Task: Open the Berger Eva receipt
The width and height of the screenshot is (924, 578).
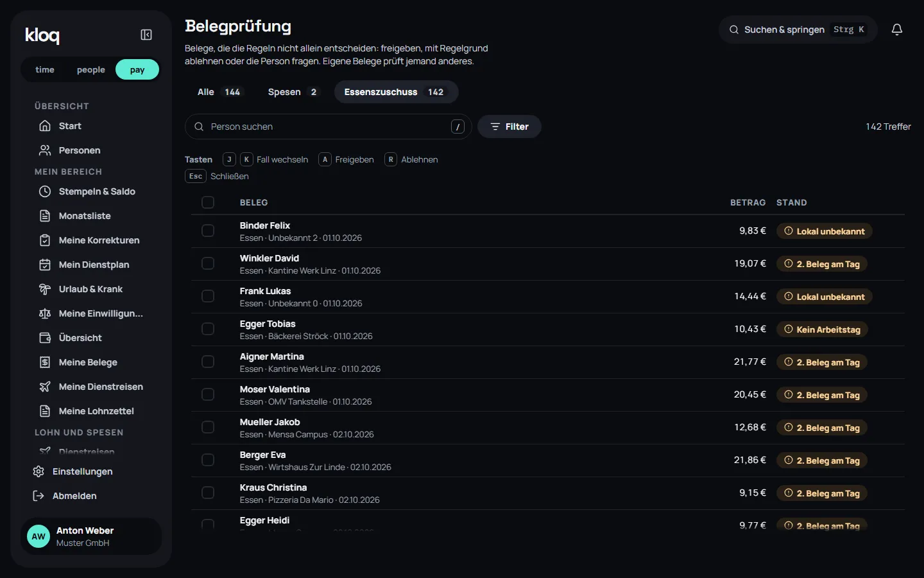Action: click(547, 460)
